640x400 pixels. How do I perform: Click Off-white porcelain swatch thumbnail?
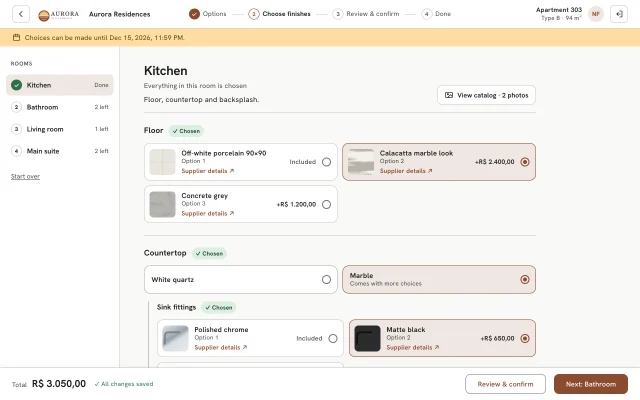pos(162,162)
